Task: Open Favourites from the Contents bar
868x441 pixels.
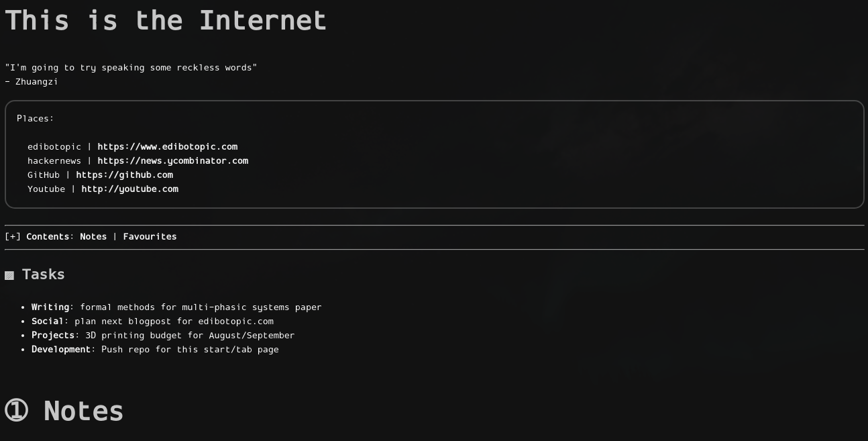Action: (x=150, y=236)
